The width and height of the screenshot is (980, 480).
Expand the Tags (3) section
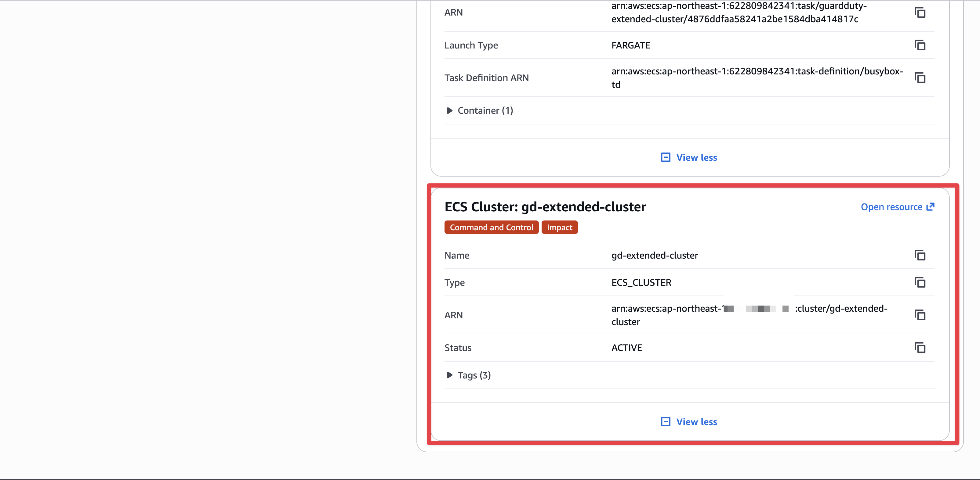coord(474,375)
